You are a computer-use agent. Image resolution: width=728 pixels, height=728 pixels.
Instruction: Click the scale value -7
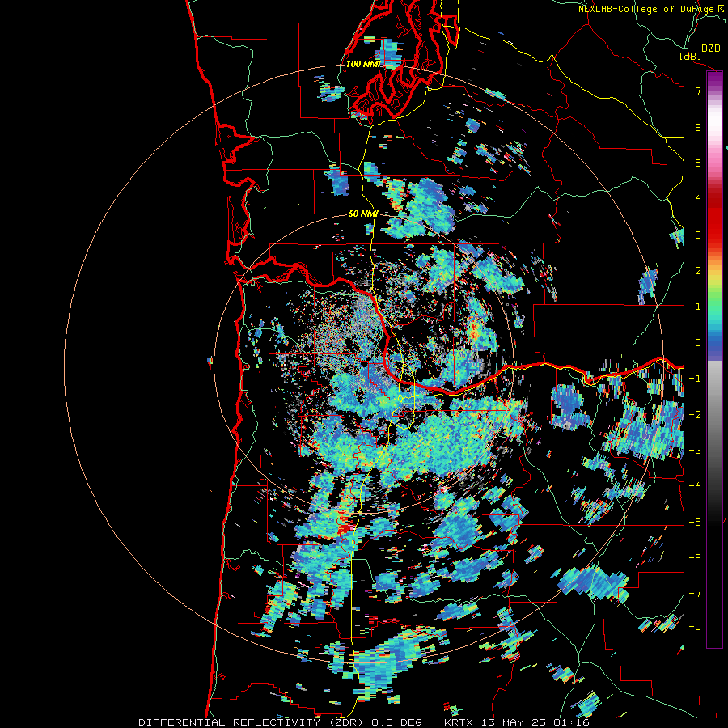coord(695,594)
